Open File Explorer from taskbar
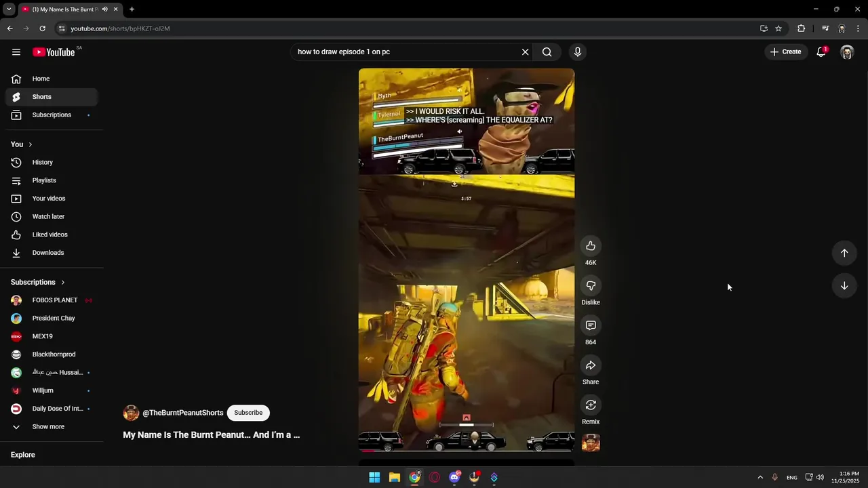This screenshot has height=488, width=868. tap(395, 477)
